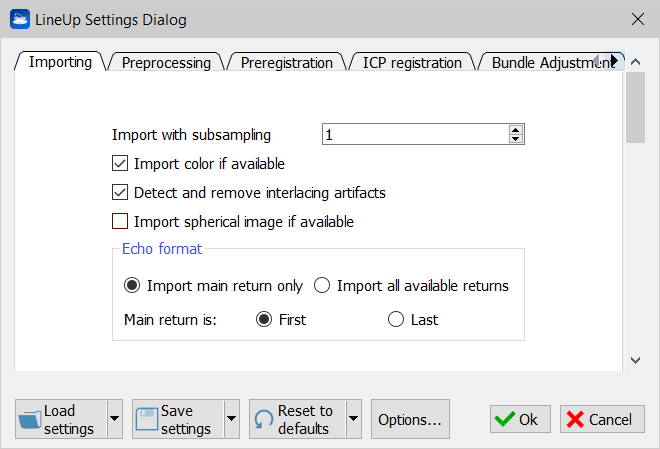Image resolution: width=660 pixels, height=449 pixels.
Task: Click the folder icon on Load settings
Action: (x=31, y=419)
